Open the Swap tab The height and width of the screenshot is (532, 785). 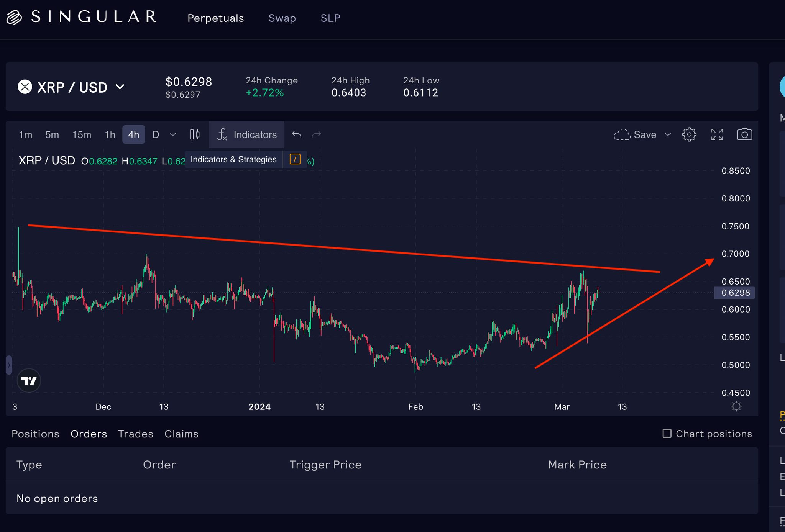(282, 18)
